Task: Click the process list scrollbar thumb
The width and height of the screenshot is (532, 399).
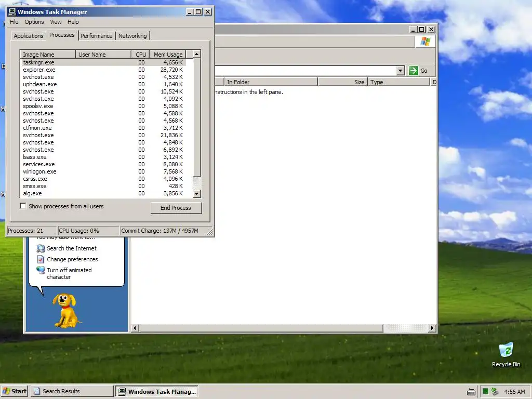Action: tap(197, 117)
